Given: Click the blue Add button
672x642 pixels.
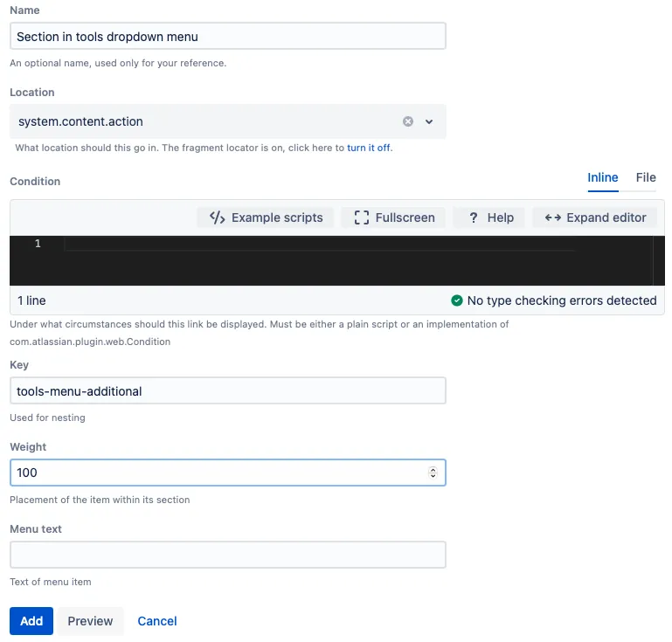Looking at the screenshot, I should click(31, 621).
